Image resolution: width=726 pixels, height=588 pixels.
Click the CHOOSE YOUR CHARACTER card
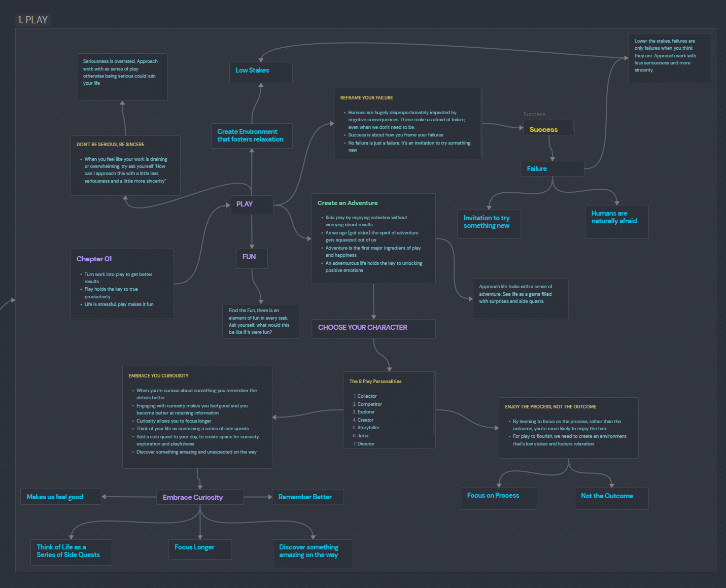pos(373,329)
